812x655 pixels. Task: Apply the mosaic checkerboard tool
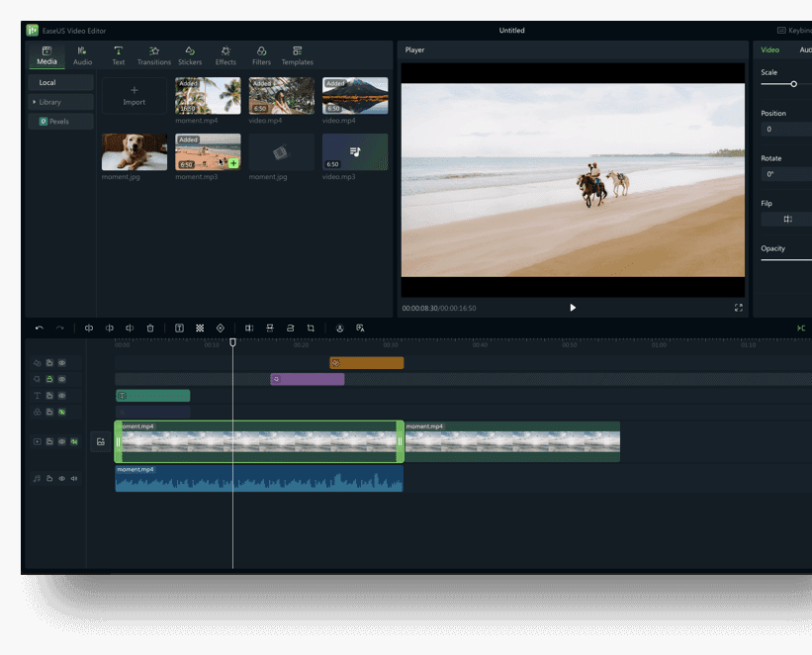pyautogui.click(x=200, y=328)
